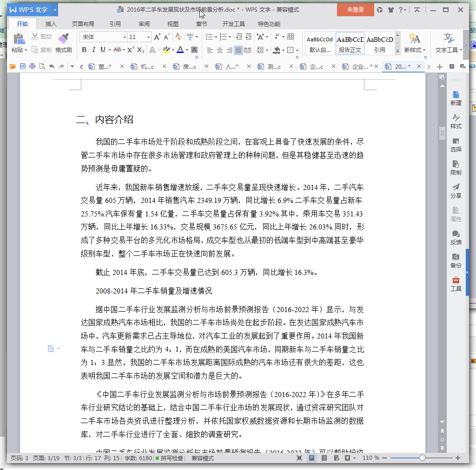This screenshot has height=470, width=476.
Task: Open the 文字工具 text tools icon
Action: point(449,43)
